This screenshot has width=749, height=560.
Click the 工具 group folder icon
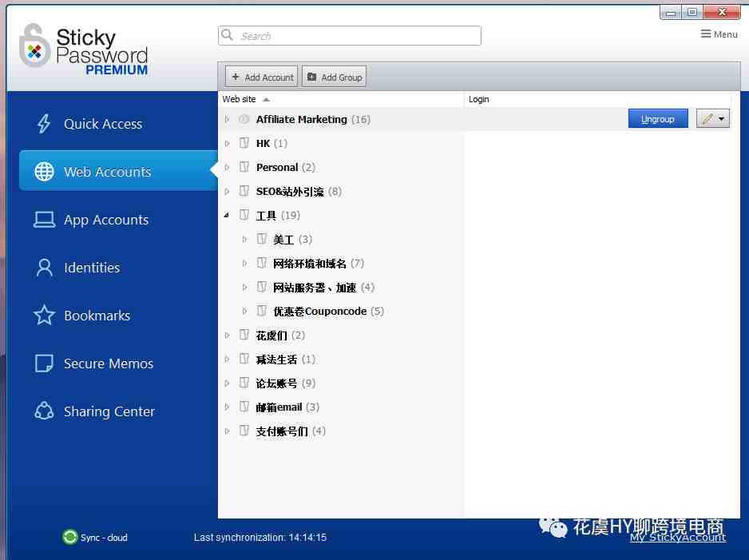pyautogui.click(x=244, y=215)
